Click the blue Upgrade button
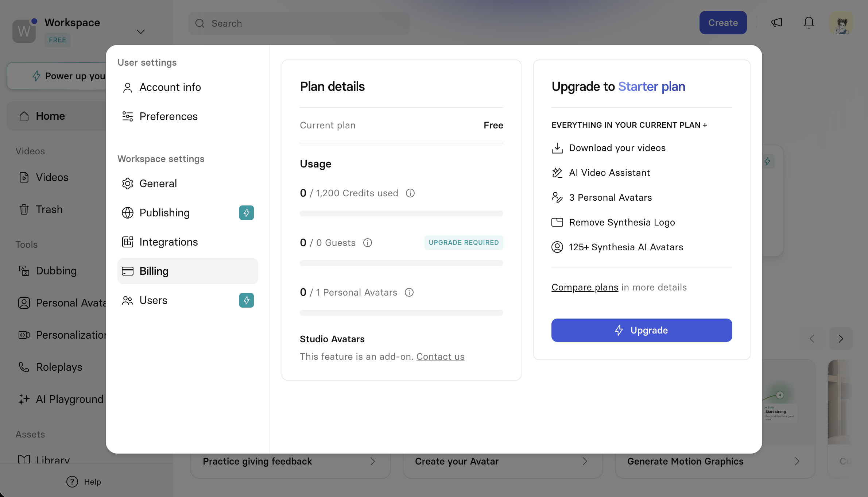 642,330
